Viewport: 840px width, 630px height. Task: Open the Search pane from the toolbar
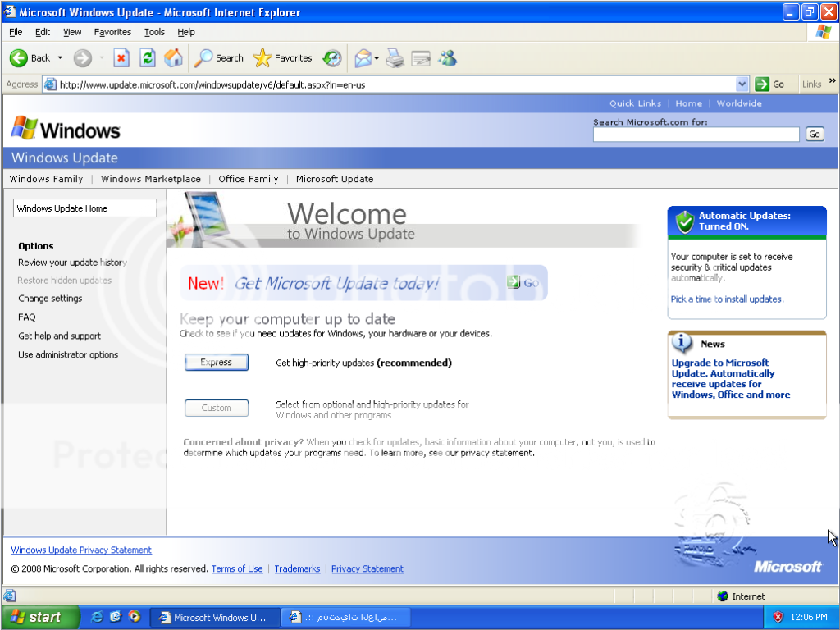click(x=218, y=58)
